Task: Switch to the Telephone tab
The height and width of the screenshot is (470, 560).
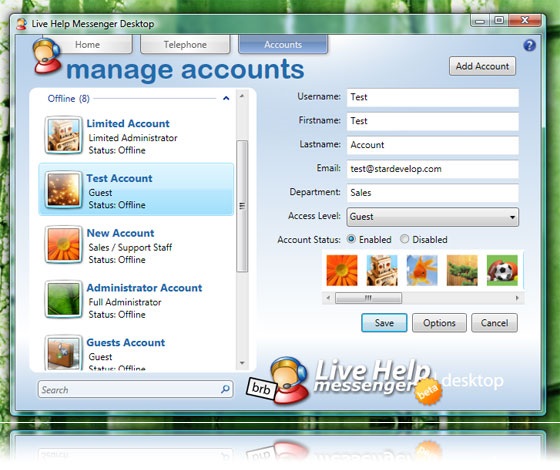Action: click(x=185, y=45)
